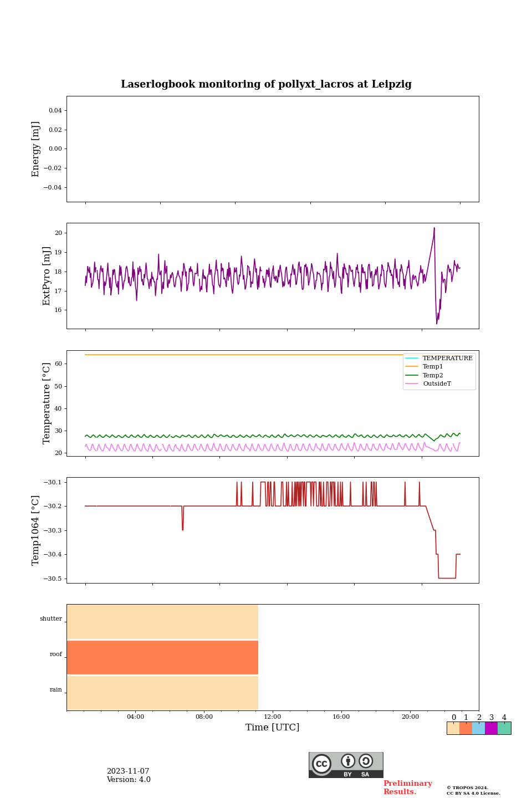The height and width of the screenshot is (798, 532).
Task: Click the 08:00 time tick label
Action: [x=204, y=717]
